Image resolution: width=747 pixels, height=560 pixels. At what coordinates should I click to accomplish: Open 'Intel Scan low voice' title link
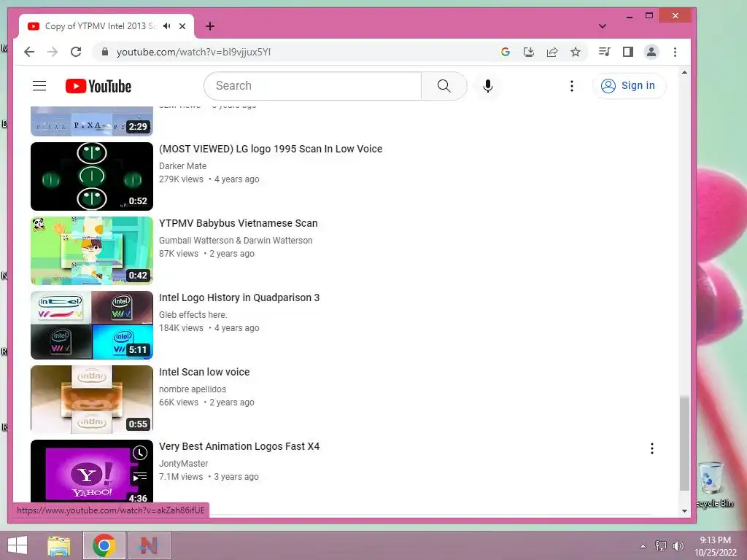[x=204, y=371]
